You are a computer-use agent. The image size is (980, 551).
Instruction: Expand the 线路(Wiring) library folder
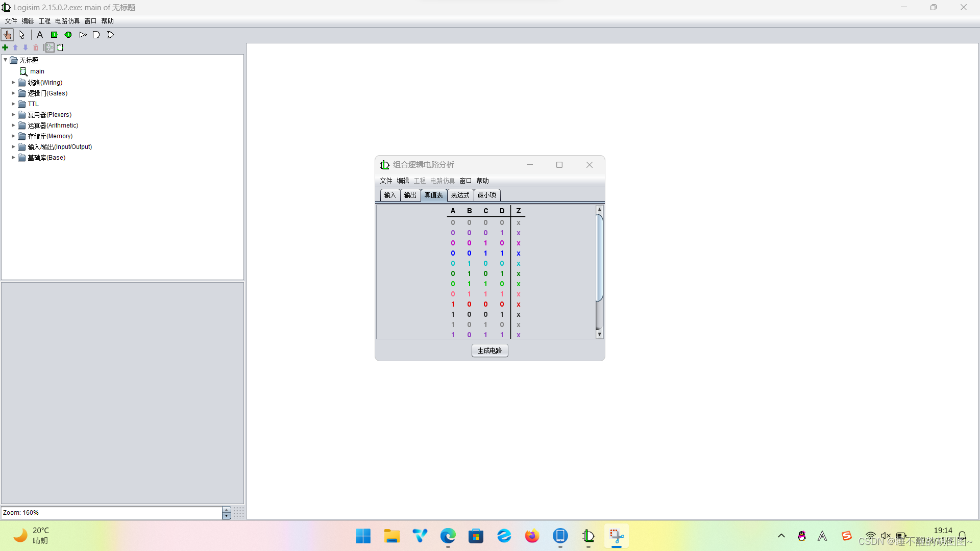point(13,82)
